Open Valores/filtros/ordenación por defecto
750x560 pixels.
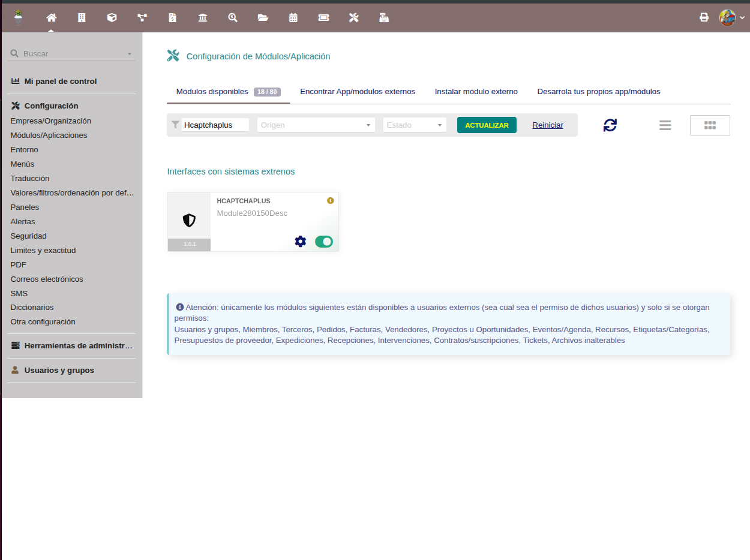click(73, 192)
